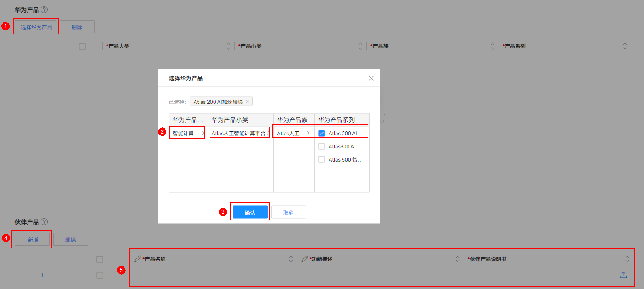Image resolution: width=644 pixels, height=289 pixels.
Task: Click the 已选择 label in the dialog
Action: pyautogui.click(x=177, y=102)
